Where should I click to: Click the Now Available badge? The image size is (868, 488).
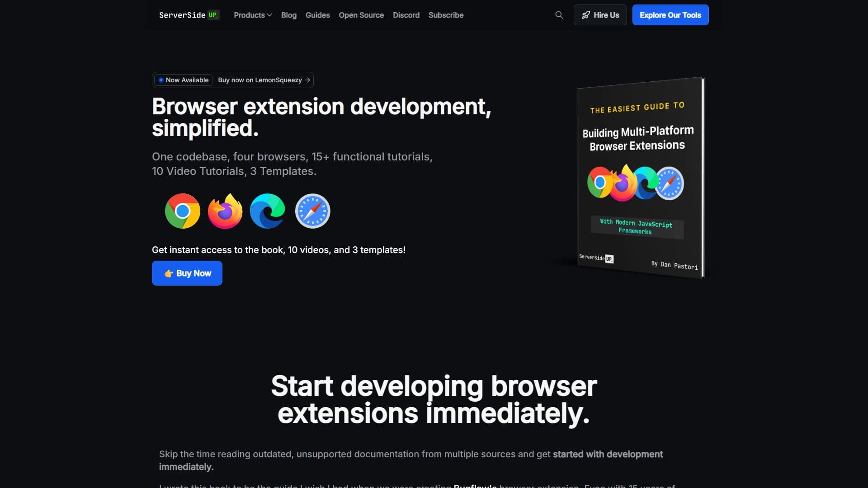coord(184,80)
